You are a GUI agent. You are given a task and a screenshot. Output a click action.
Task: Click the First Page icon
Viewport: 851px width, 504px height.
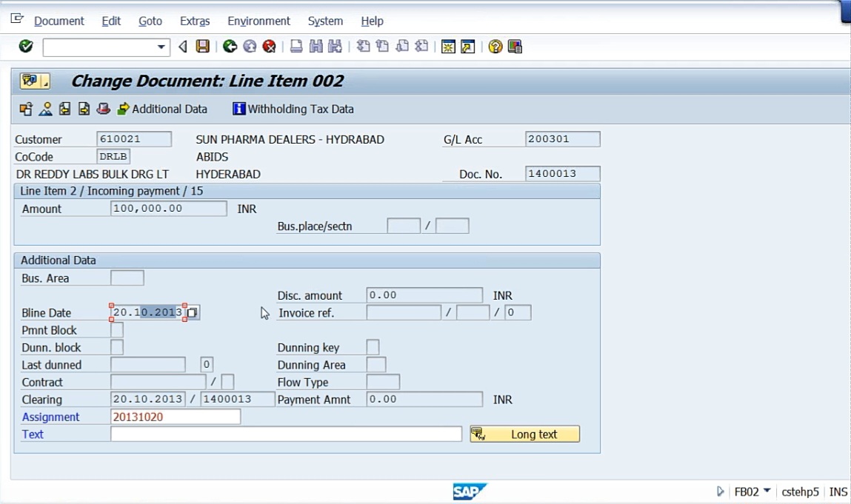[363, 47]
